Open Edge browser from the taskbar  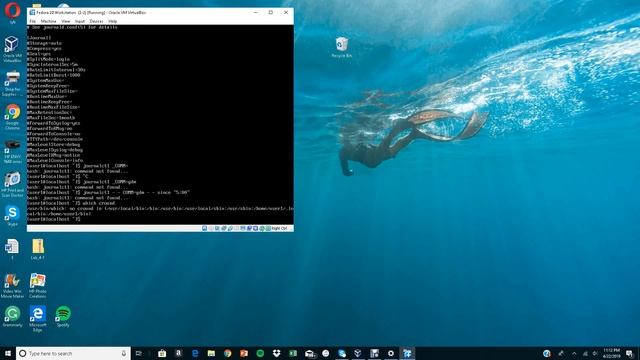[x=195, y=353]
